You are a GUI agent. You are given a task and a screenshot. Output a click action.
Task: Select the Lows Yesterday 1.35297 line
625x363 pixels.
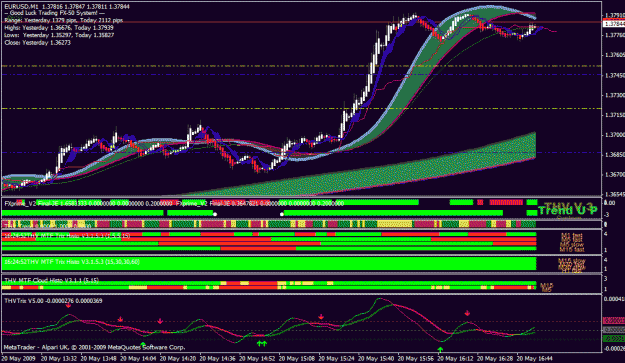[59, 35]
